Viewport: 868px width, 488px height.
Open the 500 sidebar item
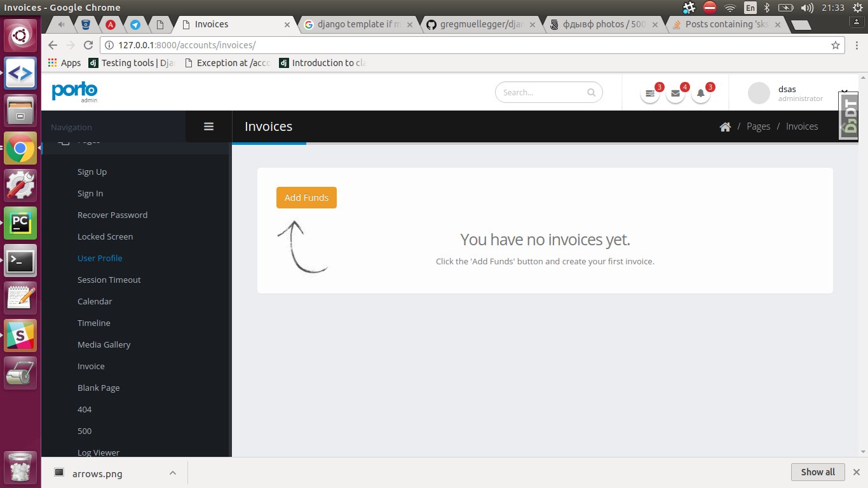[x=85, y=431]
